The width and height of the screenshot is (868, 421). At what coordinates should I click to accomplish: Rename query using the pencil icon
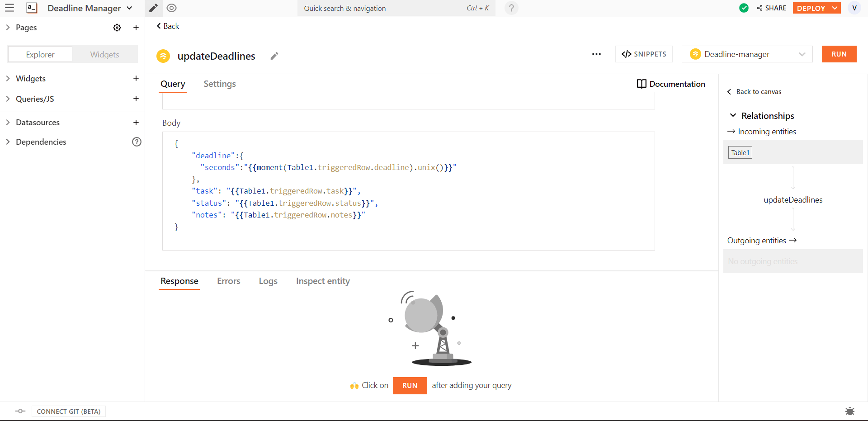point(274,56)
